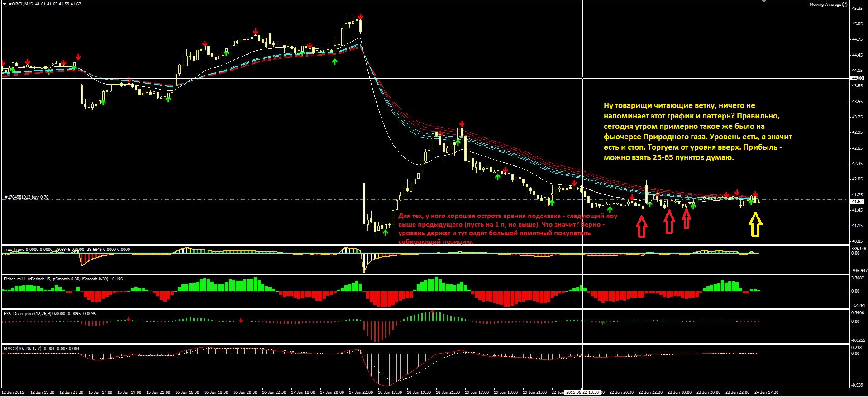The width and height of the screenshot is (868, 397).
Task: Select the #1784981912 buy 0.70 order label
Action: pyautogui.click(x=27, y=197)
